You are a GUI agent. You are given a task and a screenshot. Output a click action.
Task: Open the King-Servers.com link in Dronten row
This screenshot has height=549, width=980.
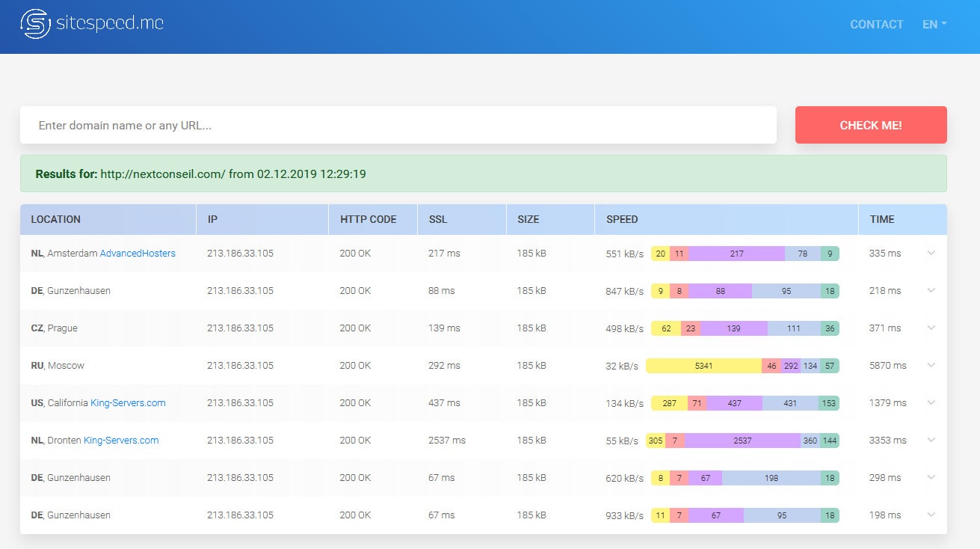coord(121,441)
